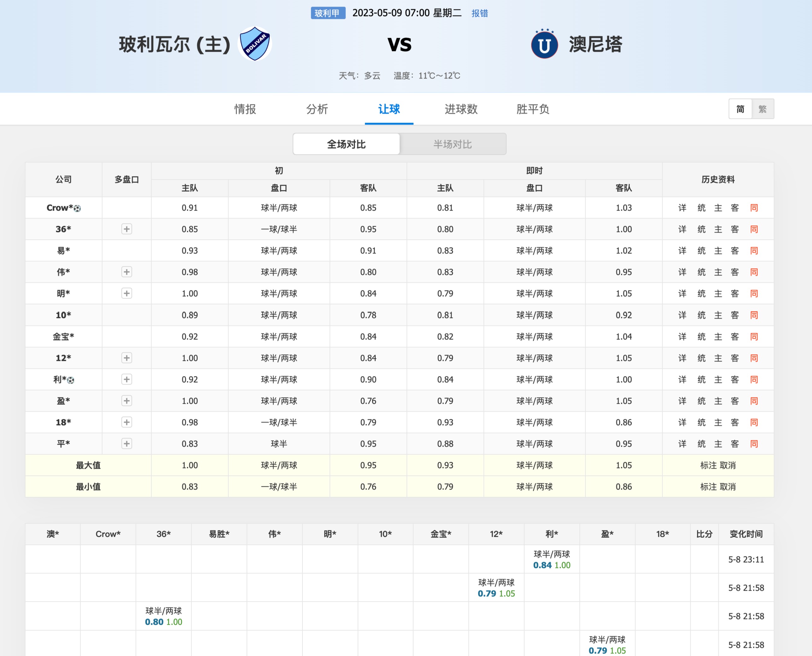Click 标注 取消 in 最大值 row
This screenshot has width=812, height=656.
coord(718,465)
